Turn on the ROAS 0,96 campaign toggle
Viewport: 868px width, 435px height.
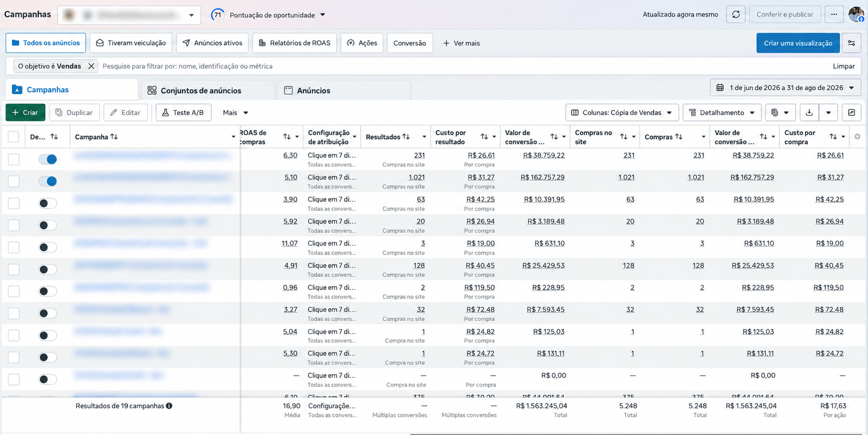(48, 291)
